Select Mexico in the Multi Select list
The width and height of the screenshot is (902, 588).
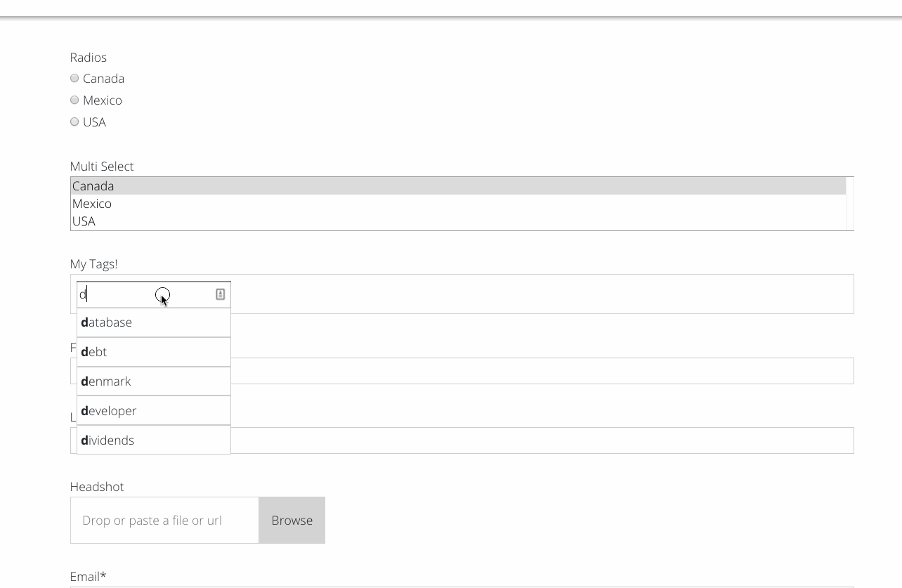tap(281, 204)
